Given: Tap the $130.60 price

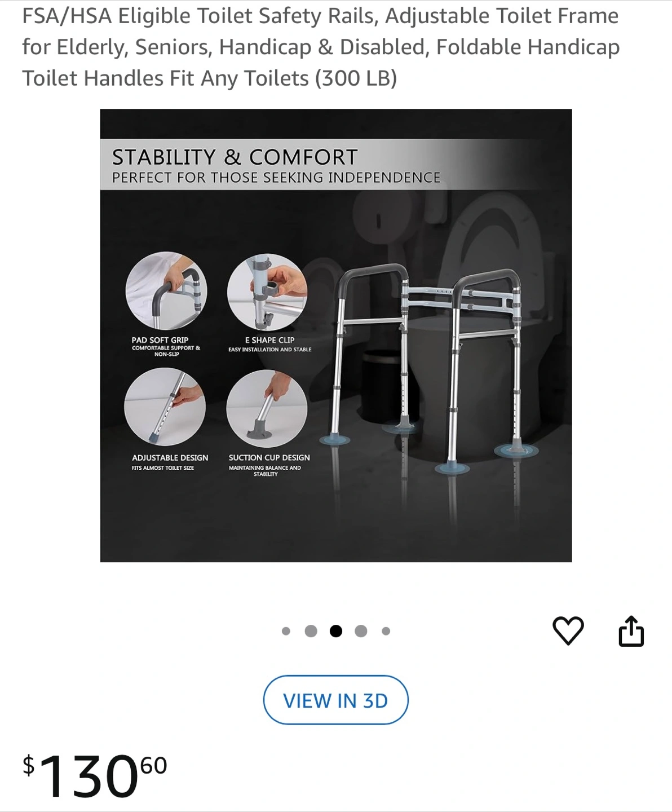Looking at the screenshot, I should pyautogui.click(x=95, y=775).
